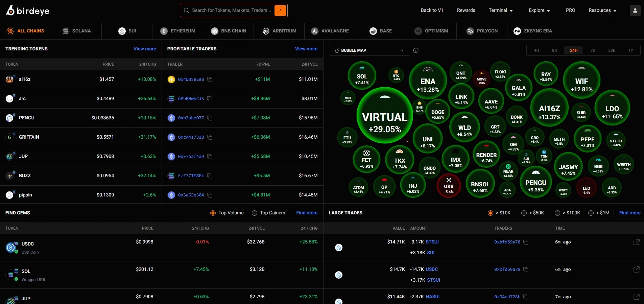Copy trader address 6PhRHwbCJS

[210, 99]
